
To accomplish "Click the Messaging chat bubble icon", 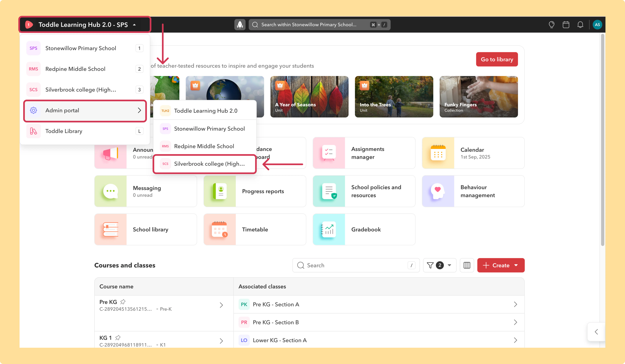I will (x=111, y=191).
